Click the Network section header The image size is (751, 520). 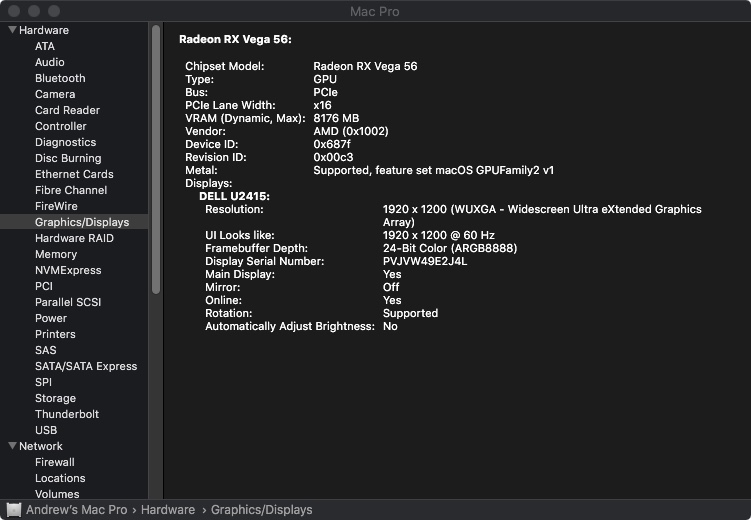point(41,446)
